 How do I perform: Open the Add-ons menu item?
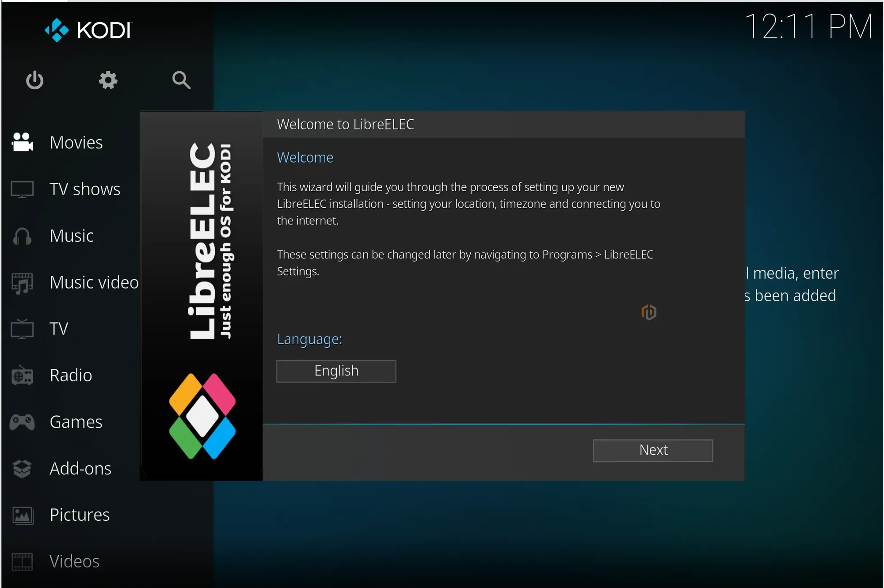point(80,469)
